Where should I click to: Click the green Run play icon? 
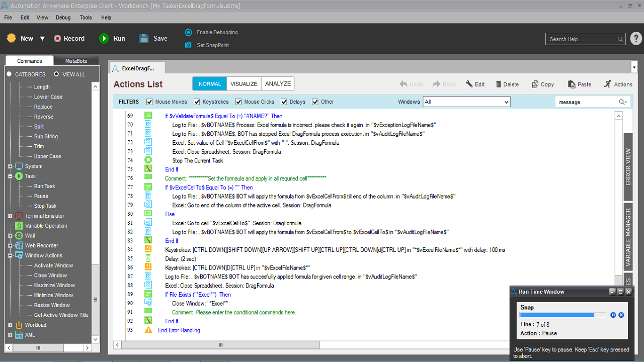(104, 38)
